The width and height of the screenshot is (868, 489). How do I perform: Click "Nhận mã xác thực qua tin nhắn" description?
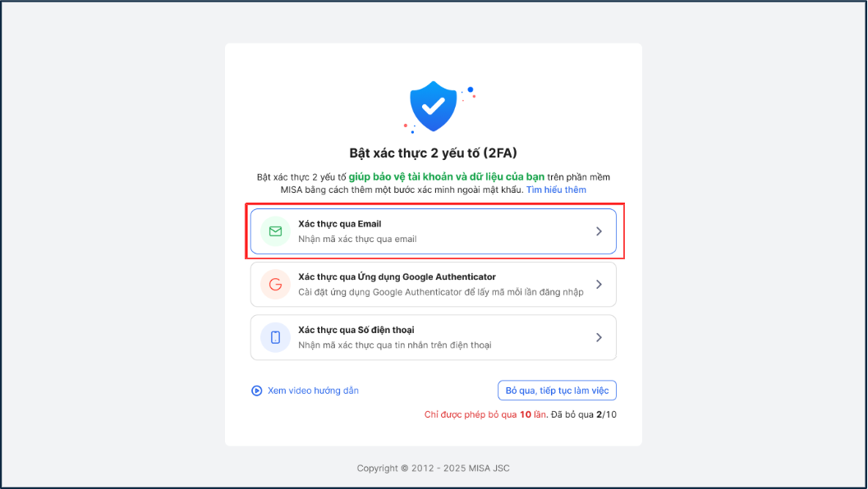coord(395,345)
